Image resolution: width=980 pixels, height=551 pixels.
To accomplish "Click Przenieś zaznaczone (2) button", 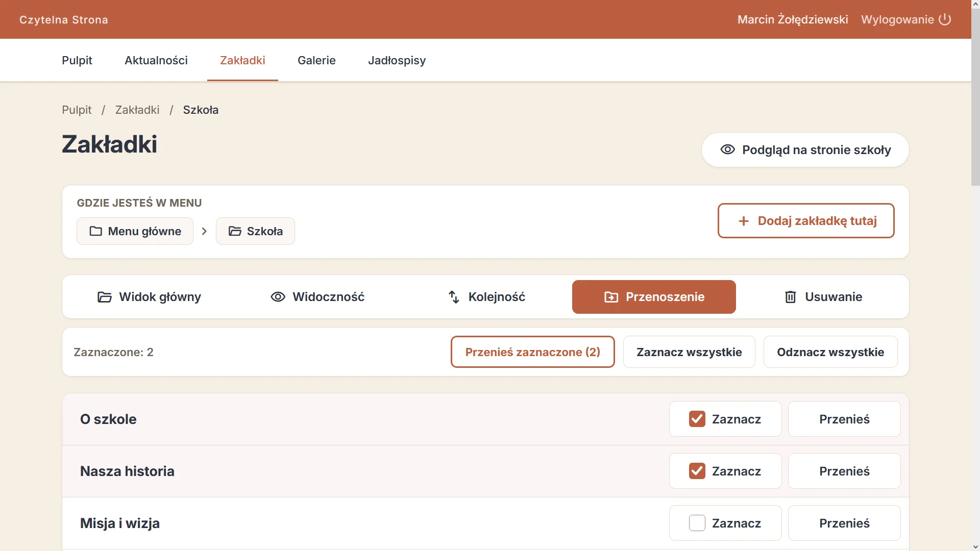I will point(533,352).
